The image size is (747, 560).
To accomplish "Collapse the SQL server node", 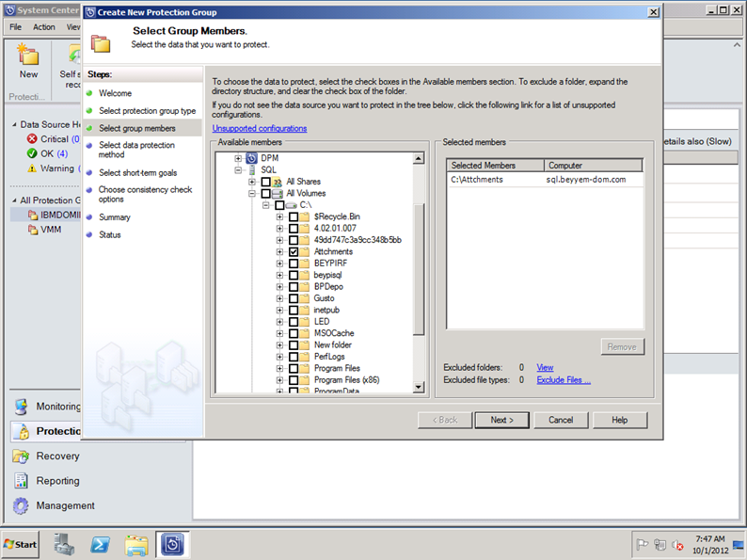I will [238, 169].
